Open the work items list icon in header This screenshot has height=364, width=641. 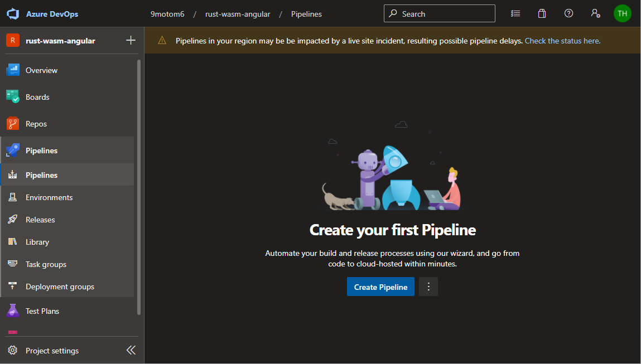click(515, 13)
